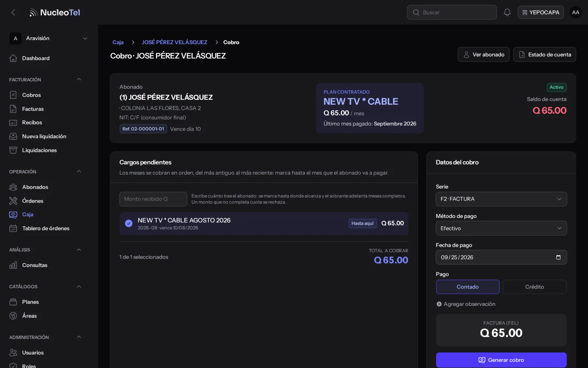The image size is (588, 368).
Task: Click the Facturas document icon
Action: tap(13, 109)
